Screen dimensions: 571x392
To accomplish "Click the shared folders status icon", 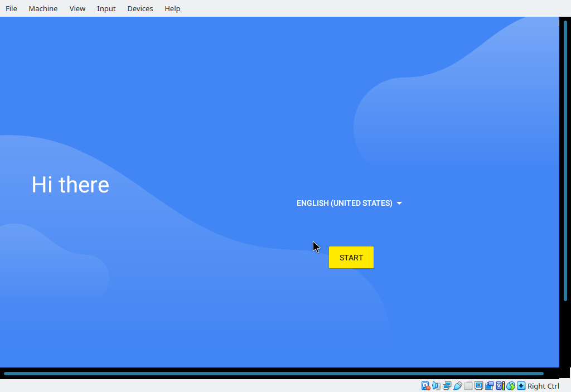I will 468,386.
